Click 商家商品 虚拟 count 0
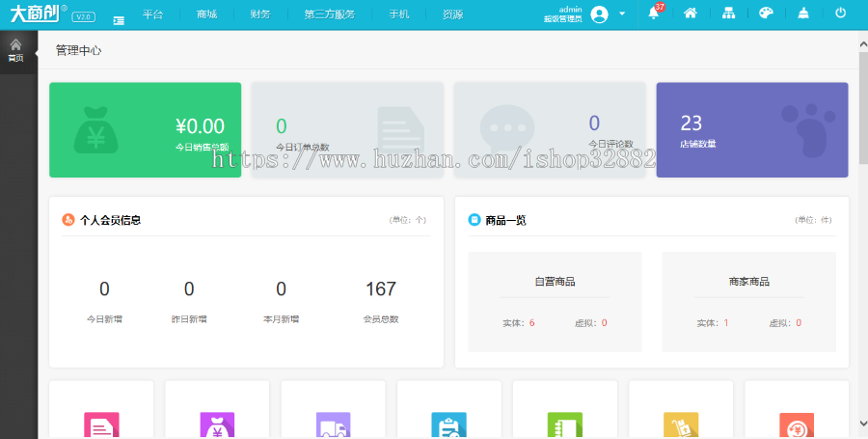 click(x=799, y=323)
